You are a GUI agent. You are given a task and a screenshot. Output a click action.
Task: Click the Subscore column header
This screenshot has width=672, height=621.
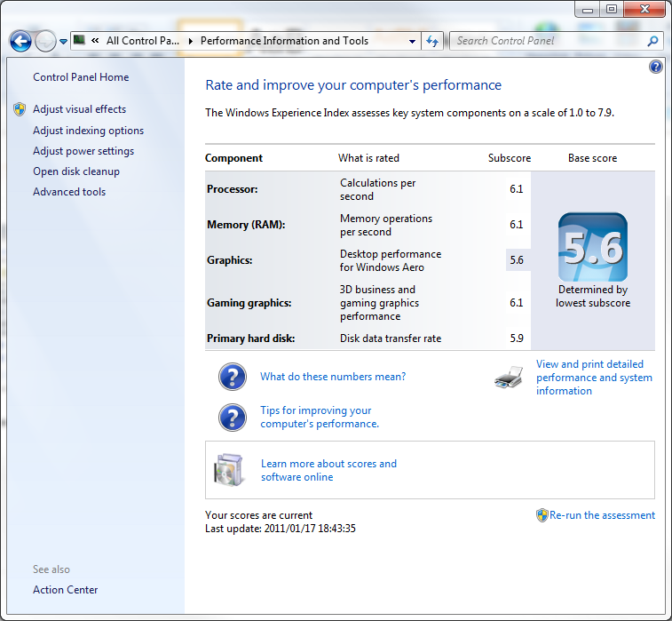510,158
